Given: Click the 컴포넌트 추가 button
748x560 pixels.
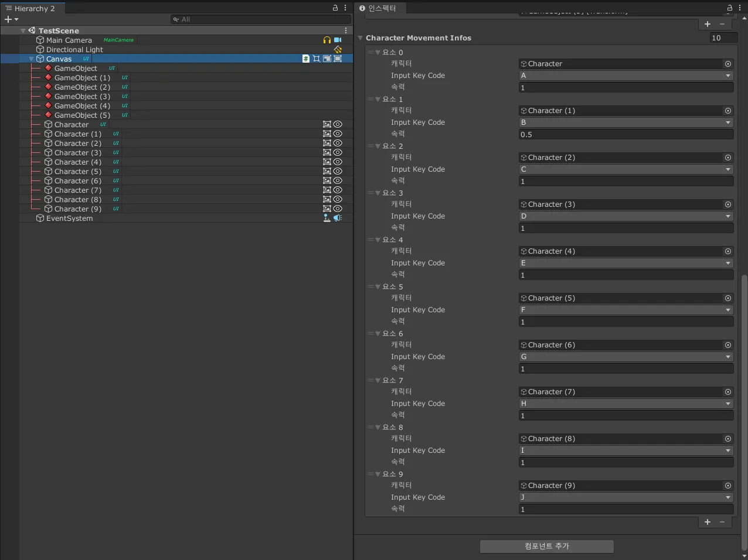Looking at the screenshot, I should (x=546, y=546).
